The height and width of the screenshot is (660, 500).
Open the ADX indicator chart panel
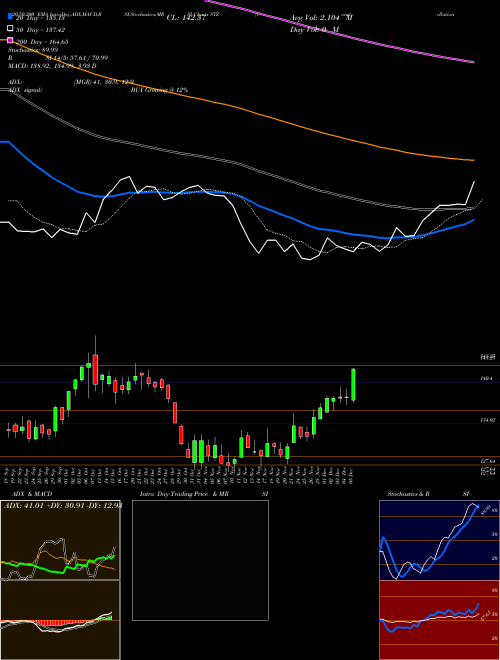[x=60, y=540]
